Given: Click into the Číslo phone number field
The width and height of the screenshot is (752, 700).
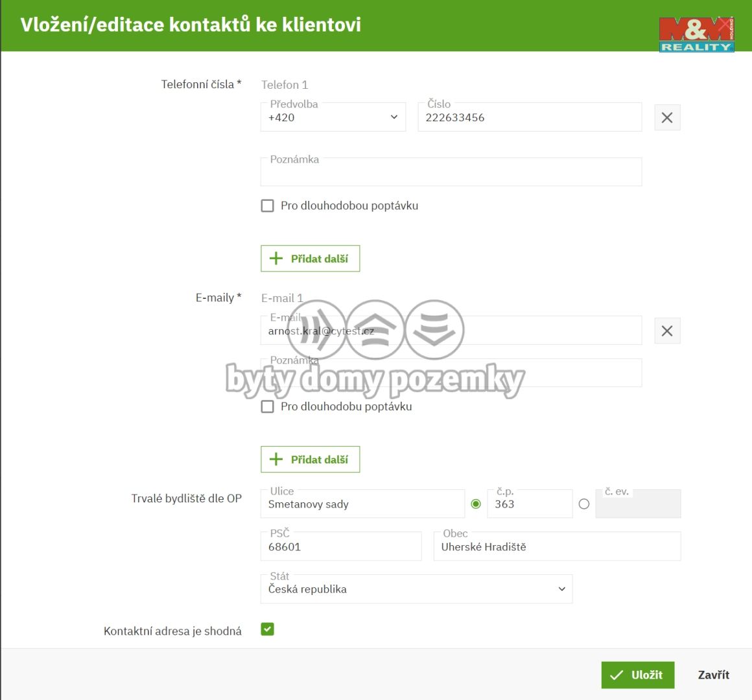Looking at the screenshot, I should point(529,118).
